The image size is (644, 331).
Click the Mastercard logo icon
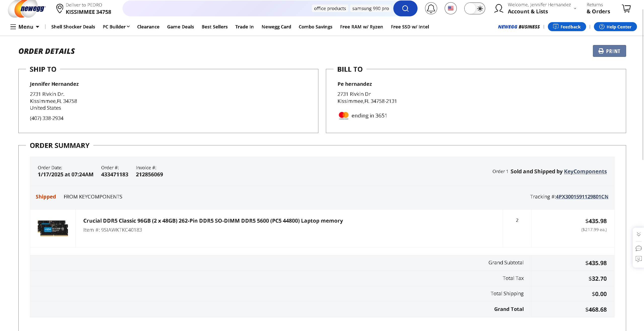click(x=344, y=116)
